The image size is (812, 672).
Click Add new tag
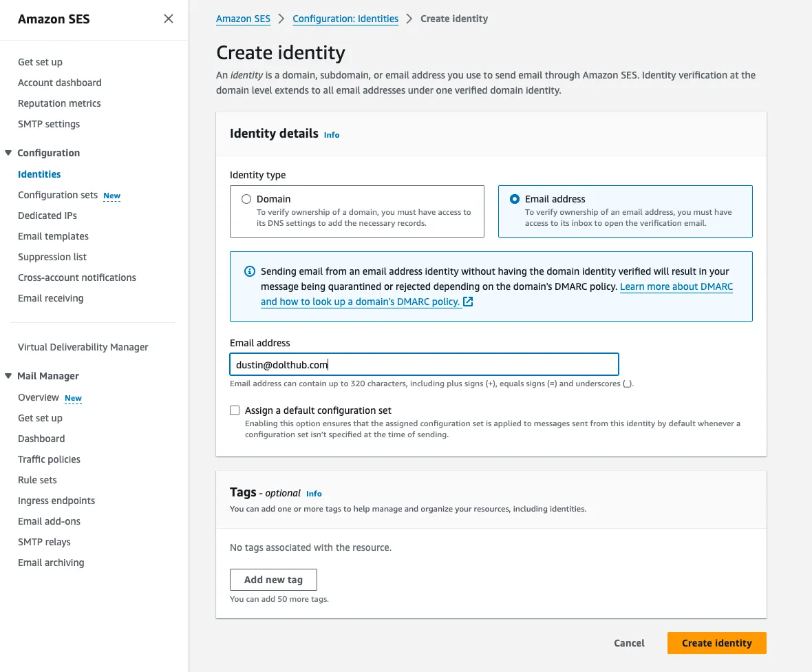pos(273,579)
